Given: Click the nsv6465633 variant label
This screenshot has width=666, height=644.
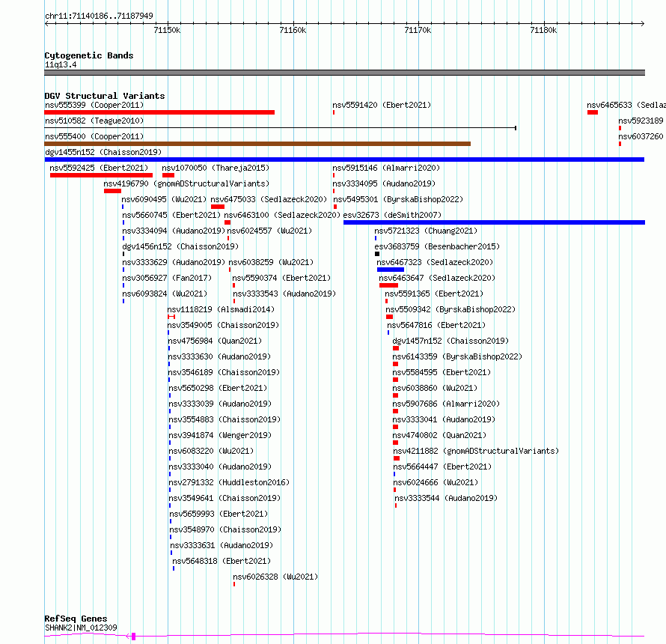Looking at the screenshot, I should point(626,105).
